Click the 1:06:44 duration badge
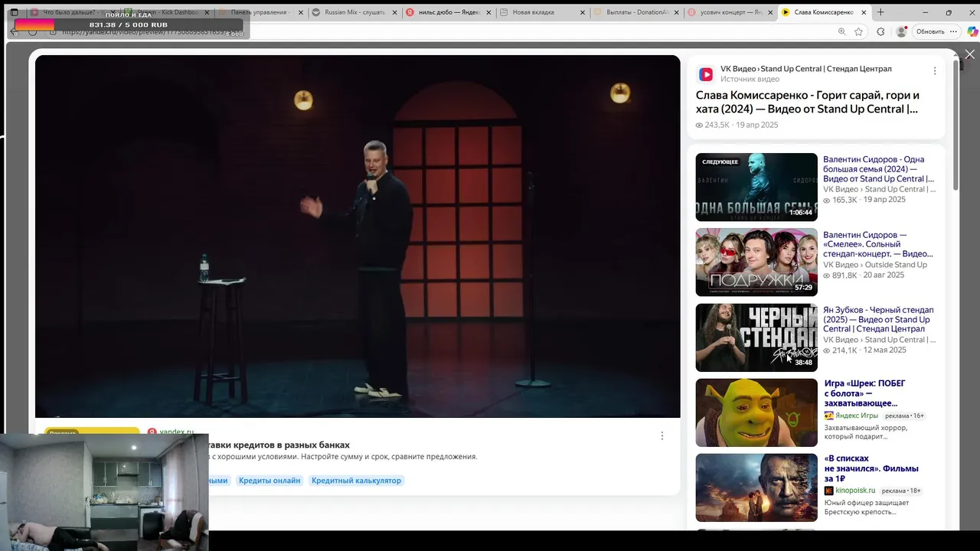 (x=801, y=213)
